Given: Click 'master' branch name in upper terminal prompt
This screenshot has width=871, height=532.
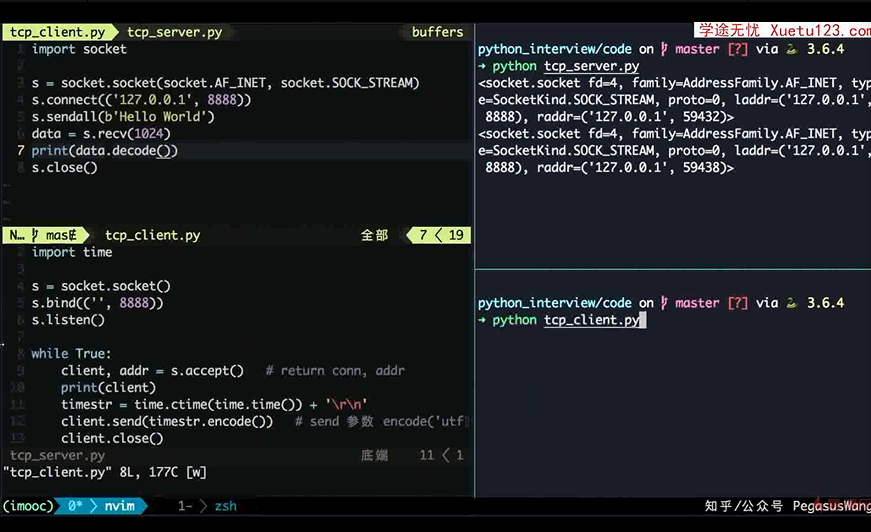Looking at the screenshot, I should click(697, 49).
